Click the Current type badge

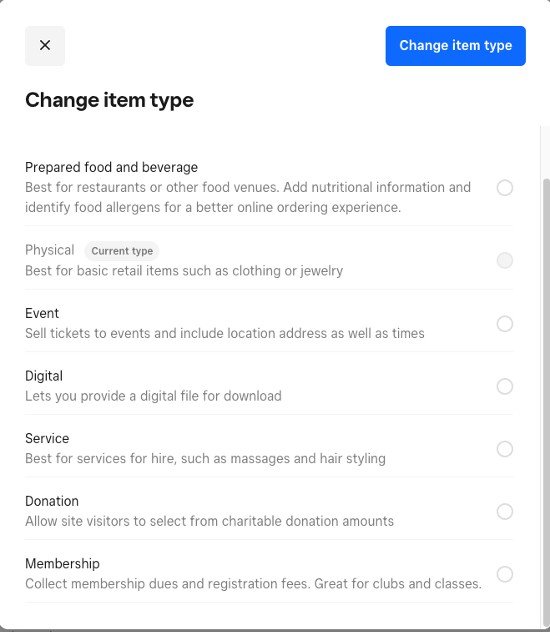tap(122, 251)
